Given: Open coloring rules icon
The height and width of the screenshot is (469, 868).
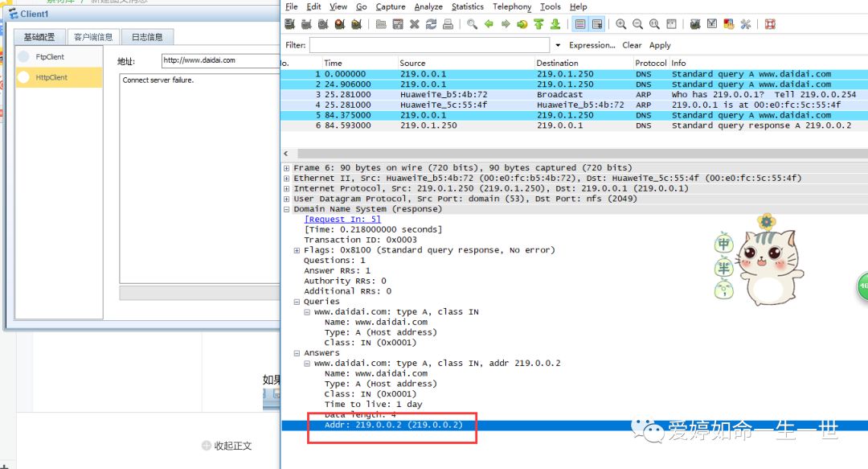Looking at the screenshot, I should [x=728, y=24].
